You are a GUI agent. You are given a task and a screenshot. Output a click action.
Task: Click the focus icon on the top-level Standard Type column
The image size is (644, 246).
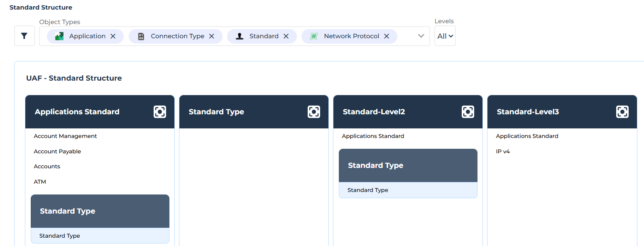[x=314, y=112]
